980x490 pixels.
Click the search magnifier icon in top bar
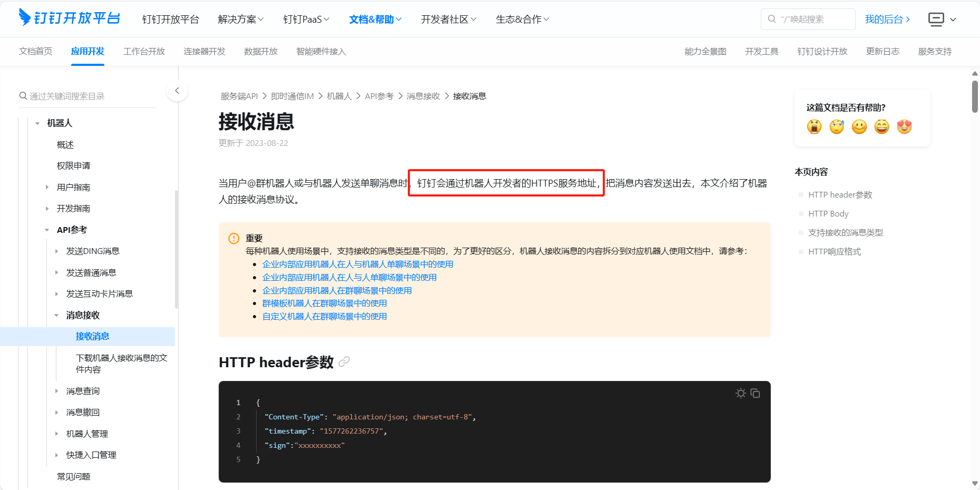[x=772, y=19]
